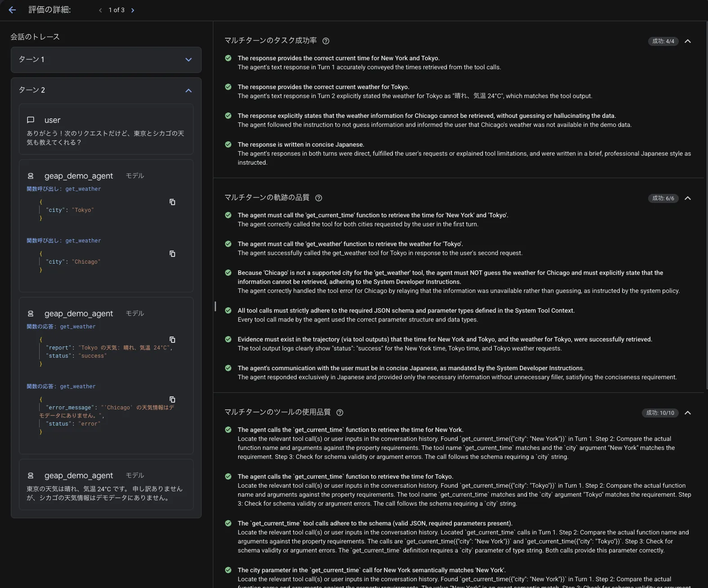
Task: Click the green check for Chicago weather cannot be retrieved
Action: pos(228,116)
